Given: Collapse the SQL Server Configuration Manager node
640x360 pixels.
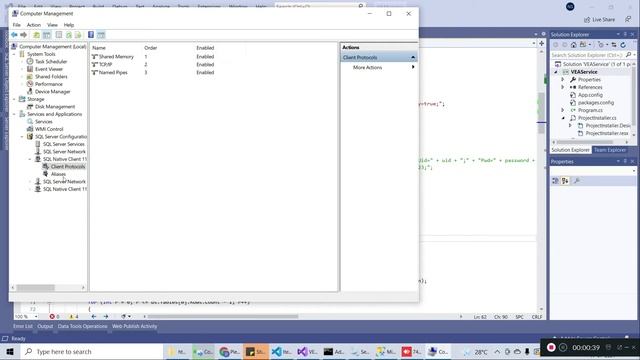Looking at the screenshot, I should click(22, 136).
